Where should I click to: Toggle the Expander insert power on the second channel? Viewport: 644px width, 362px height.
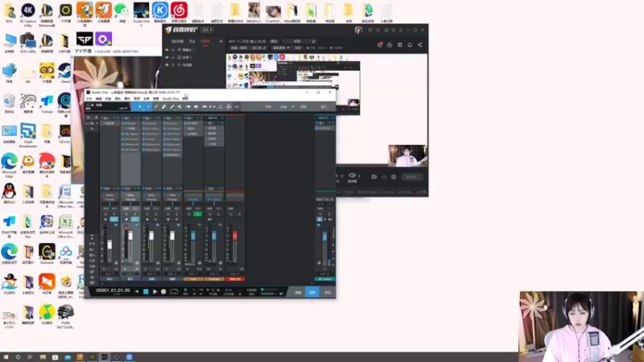[x=123, y=123]
